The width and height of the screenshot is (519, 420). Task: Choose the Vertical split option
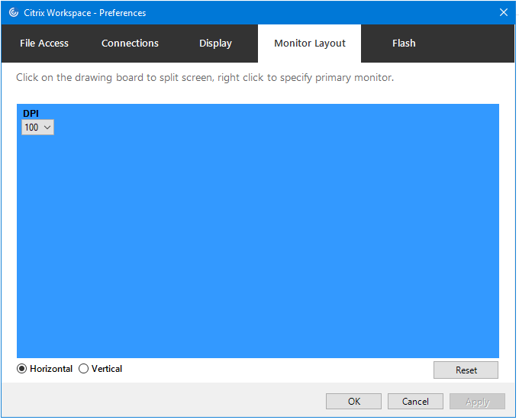[x=83, y=369]
